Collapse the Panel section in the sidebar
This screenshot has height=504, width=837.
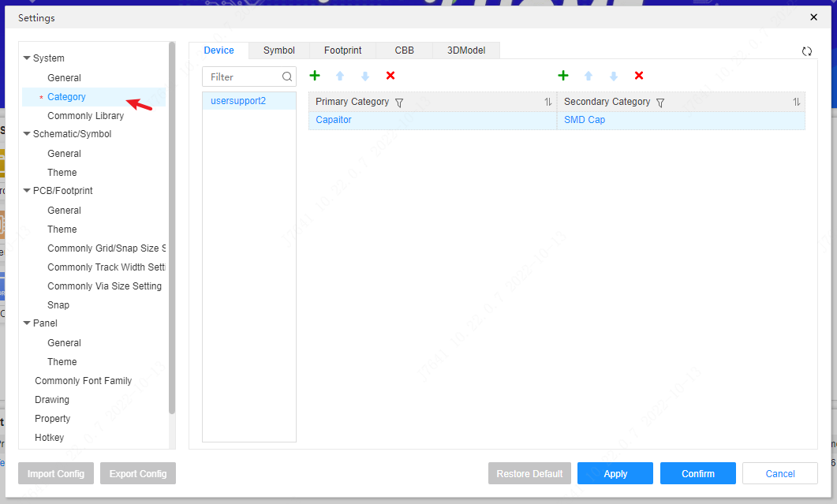pyautogui.click(x=27, y=323)
